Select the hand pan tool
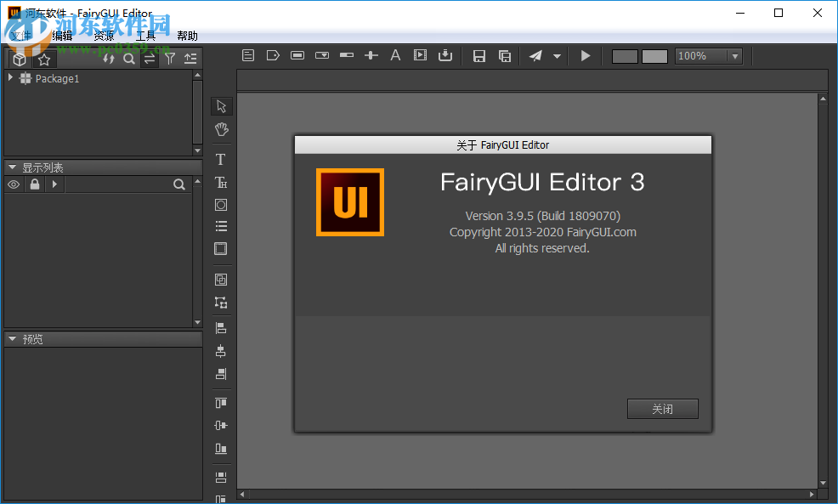 (x=221, y=129)
